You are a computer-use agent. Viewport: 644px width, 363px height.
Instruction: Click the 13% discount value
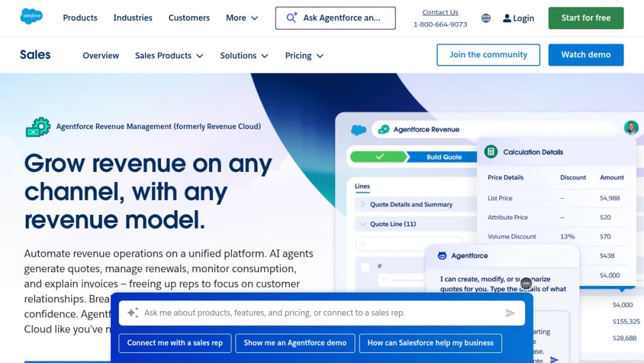click(x=567, y=237)
